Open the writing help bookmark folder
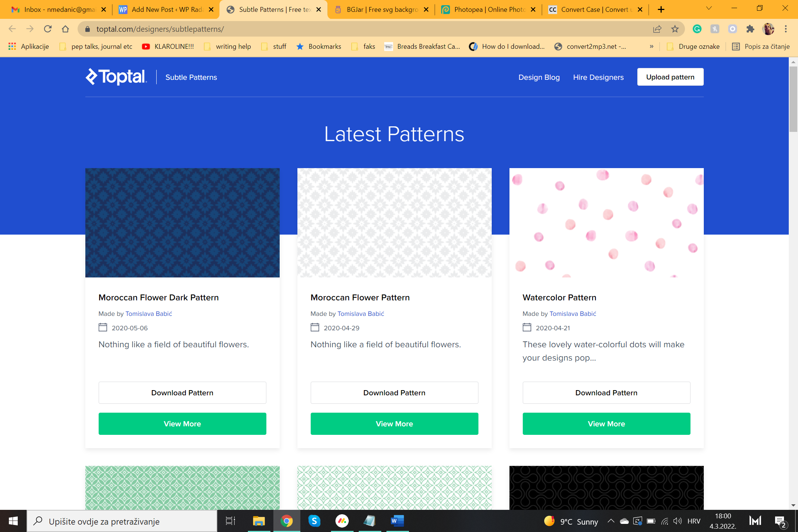The image size is (798, 532). coord(233,46)
